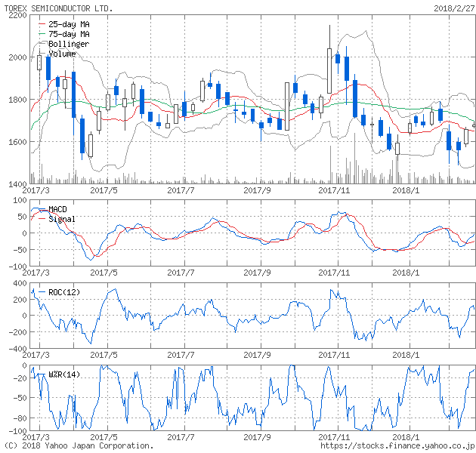Click the Signal legend label

pyautogui.click(x=62, y=219)
